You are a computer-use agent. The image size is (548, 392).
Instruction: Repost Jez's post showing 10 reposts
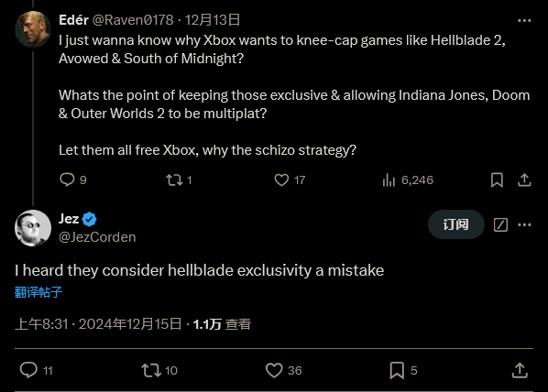click(151, 370)
